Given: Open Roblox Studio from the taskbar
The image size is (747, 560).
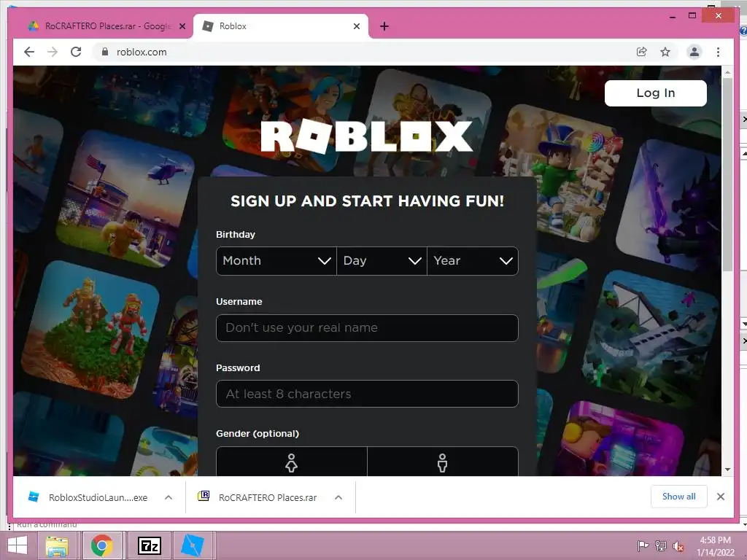Looking at the screenshot, I should (193, 545).
